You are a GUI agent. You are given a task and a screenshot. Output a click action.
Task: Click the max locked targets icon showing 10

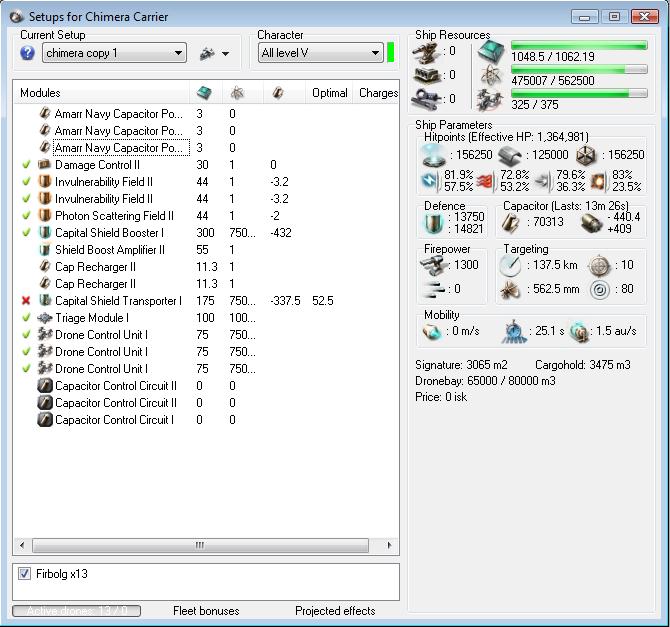pos(599,266)
